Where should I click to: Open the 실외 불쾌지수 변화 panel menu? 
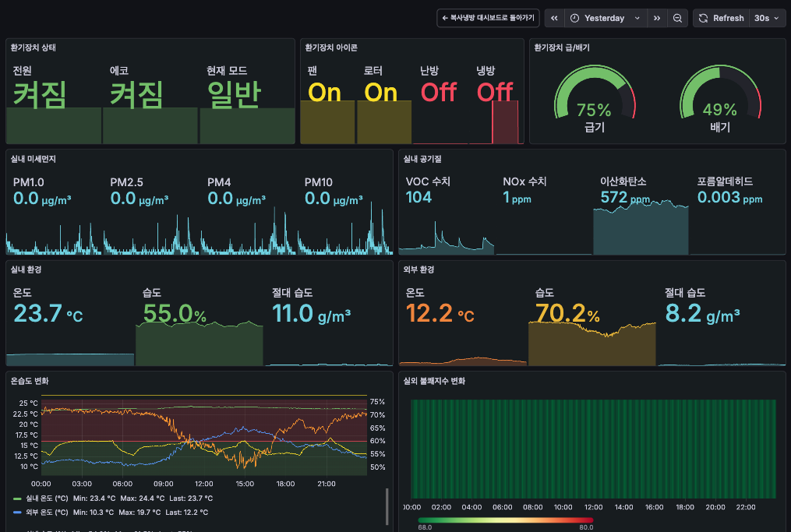434,382
